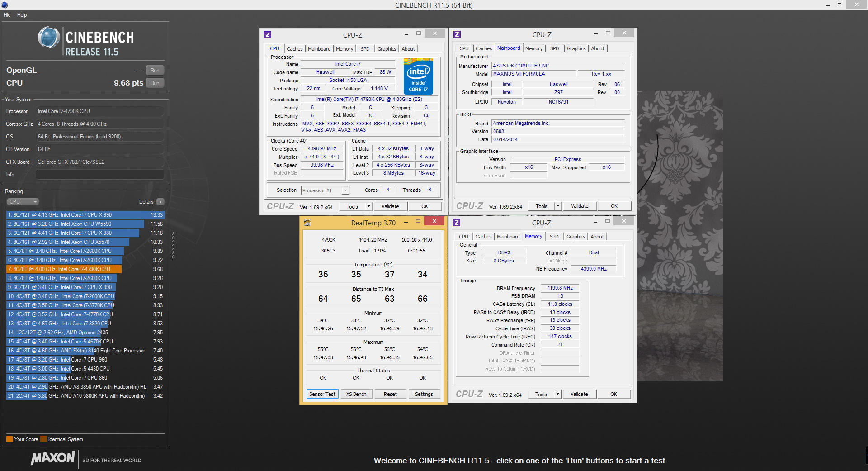868x471 pixels.
Task: Select highlighted ranking row i7-4790K CPU
Action: [85, 269]
